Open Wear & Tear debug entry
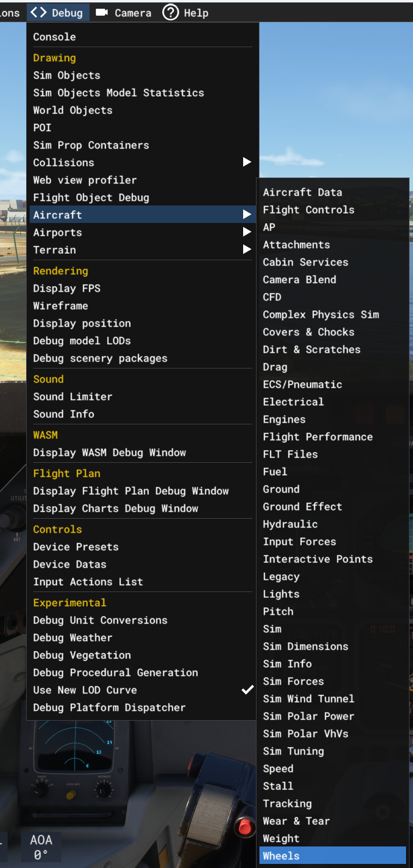Viewport: 413px width, 868px height. [296, 821]
